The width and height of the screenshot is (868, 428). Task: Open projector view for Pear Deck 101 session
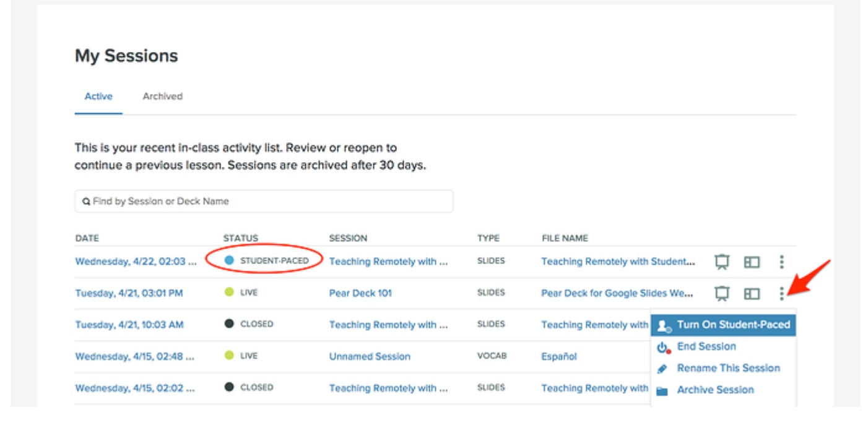(721, 294)
